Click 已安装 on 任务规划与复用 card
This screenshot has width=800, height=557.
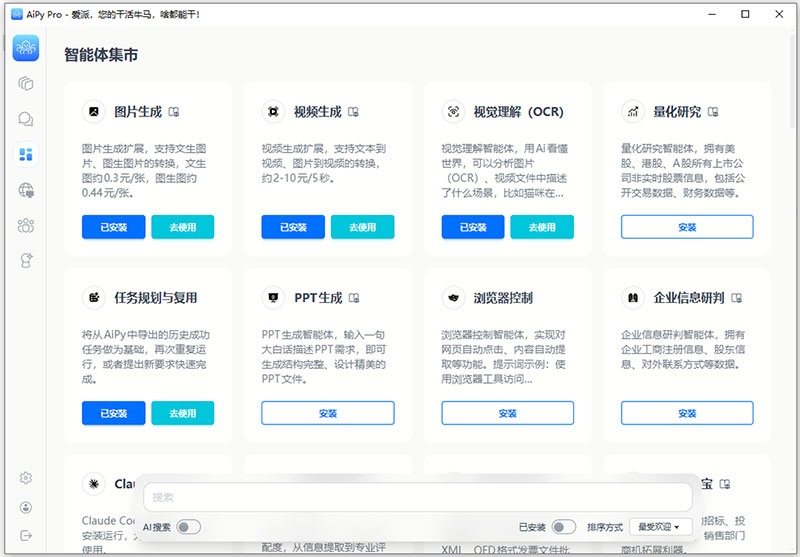pyautogui.click(x=113, y=413)
